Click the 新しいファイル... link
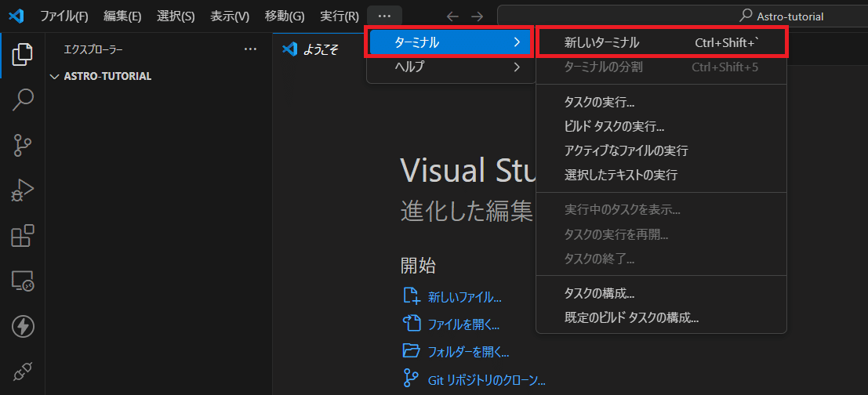Viewport: 868px width, 395px height. click(x=464, y=297)
